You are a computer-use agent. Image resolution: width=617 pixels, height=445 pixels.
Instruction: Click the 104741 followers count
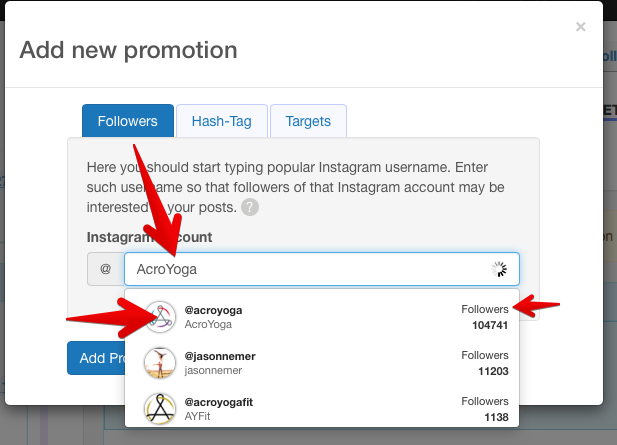pos(490,325)
